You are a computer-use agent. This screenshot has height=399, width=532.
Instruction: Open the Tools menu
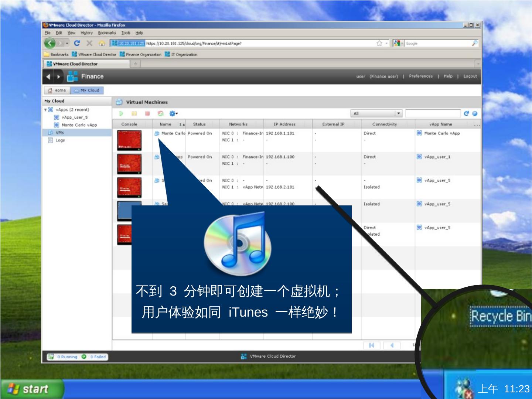(x=126, y=33)
